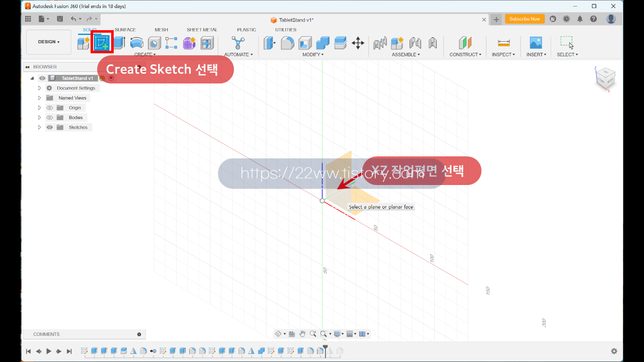
Task: Activate TabletStand v1 component radio button
Action: (111, 78)
